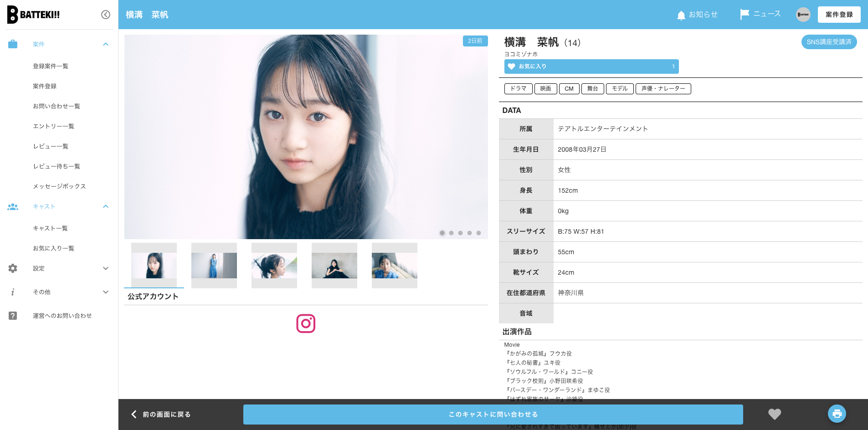Select the second carousel dot
This screenshot has width=868, height=430.
pyautogui.click(x=451, y=233)
